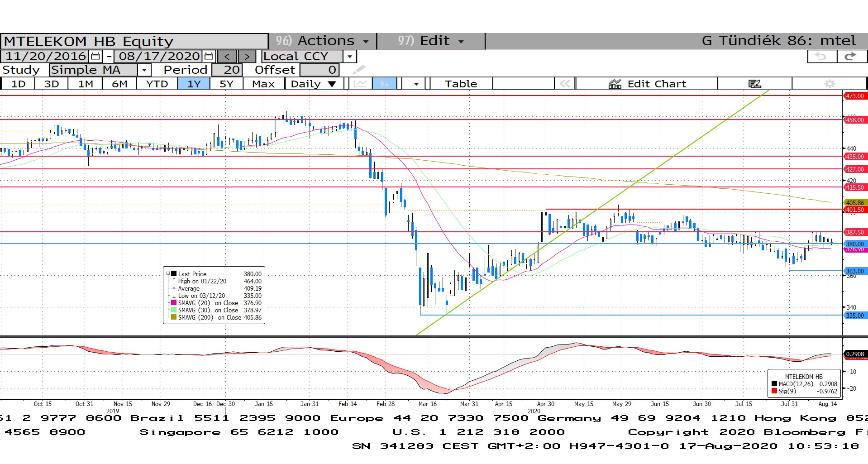
Task: Click the Offset value field
Action: 319,70
